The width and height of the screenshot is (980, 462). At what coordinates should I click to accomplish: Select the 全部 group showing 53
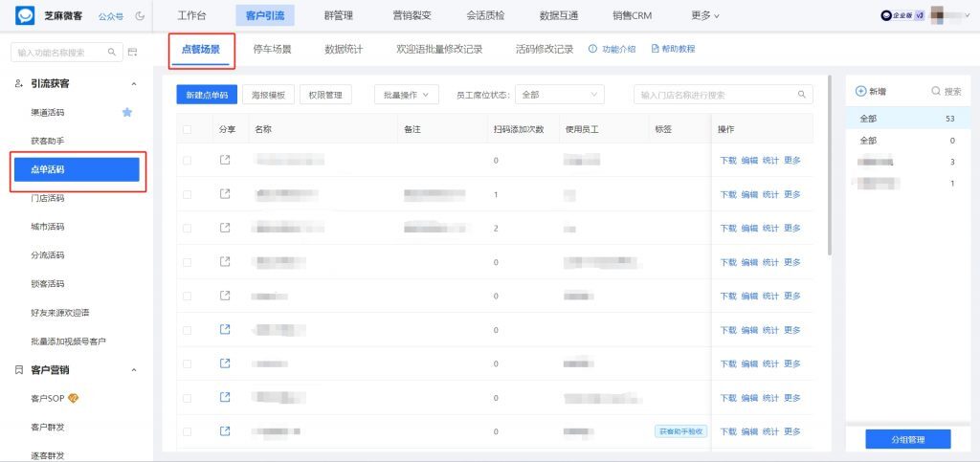click(908, 118)
